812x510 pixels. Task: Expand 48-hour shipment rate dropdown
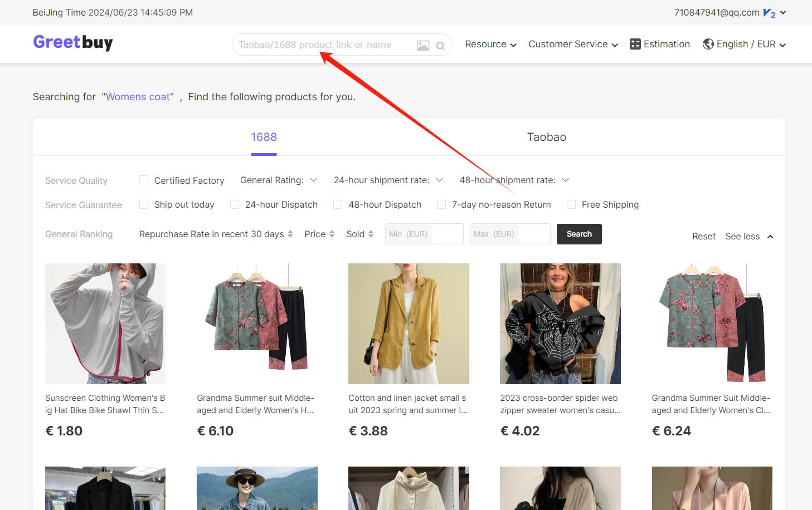[x=514, y=180]
